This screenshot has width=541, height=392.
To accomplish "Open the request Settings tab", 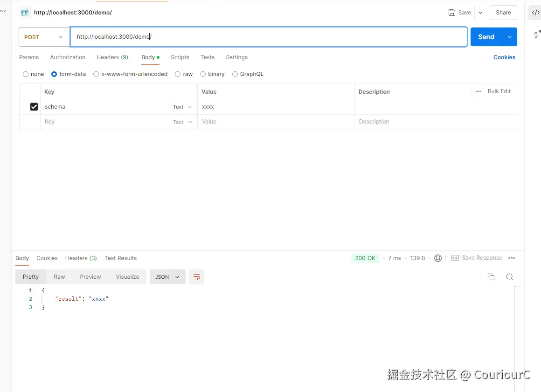I will coord(237,57).
